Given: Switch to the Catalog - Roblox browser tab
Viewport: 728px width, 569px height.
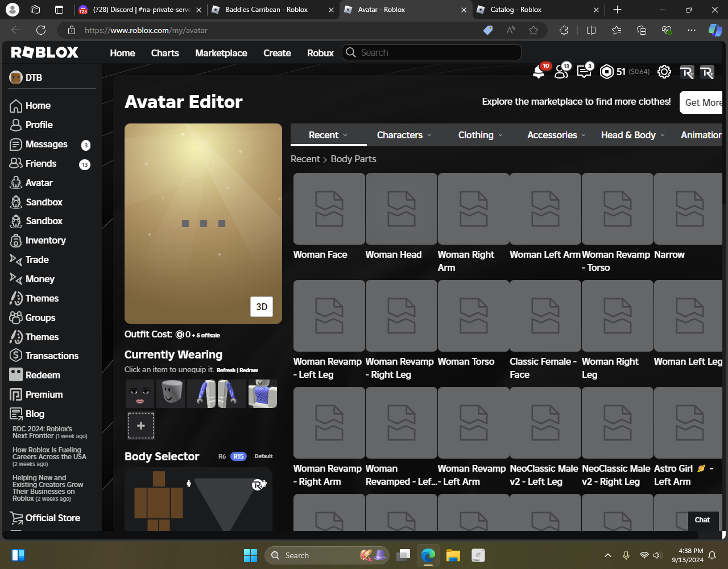Looking at the screenshot, I should pyautogui.click(x=539, y=10).
